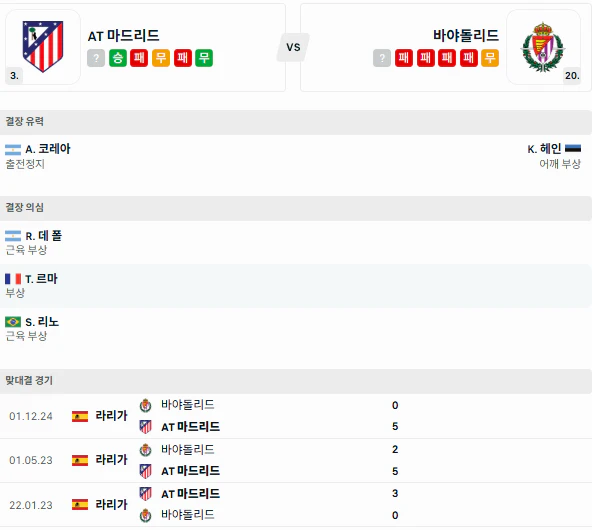
Task: Open the 01.05.23 라리가 match row
Action: click(x=296, y=460)
